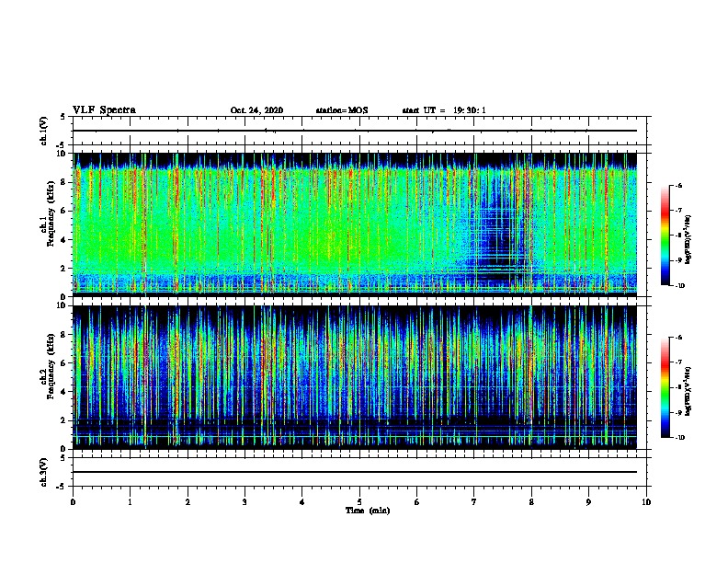Click the ch.2 spectrogram panel
Screen dimensions: 728x563
point(355,377)
